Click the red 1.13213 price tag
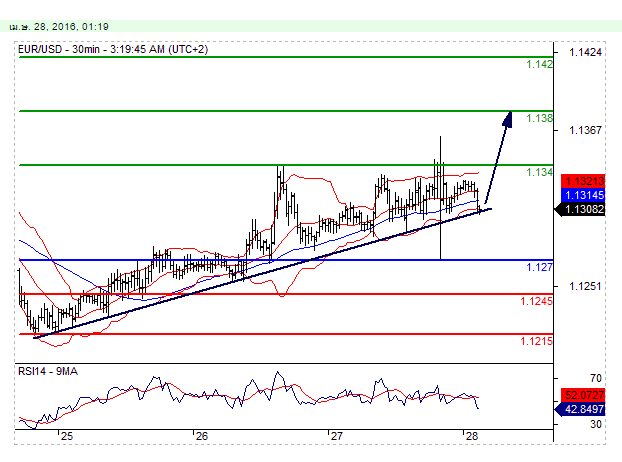The image size is (622, 462). pyautogui.click(x=582, y=181)
